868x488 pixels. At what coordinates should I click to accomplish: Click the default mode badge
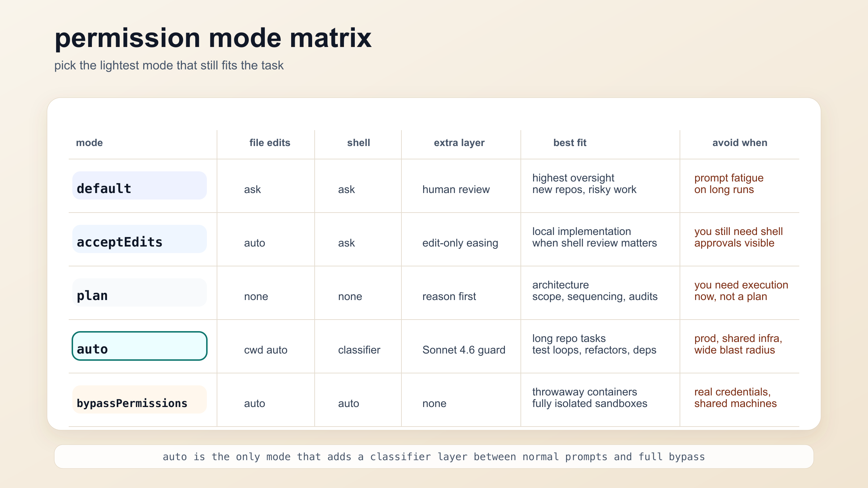(x=140, y=186)
